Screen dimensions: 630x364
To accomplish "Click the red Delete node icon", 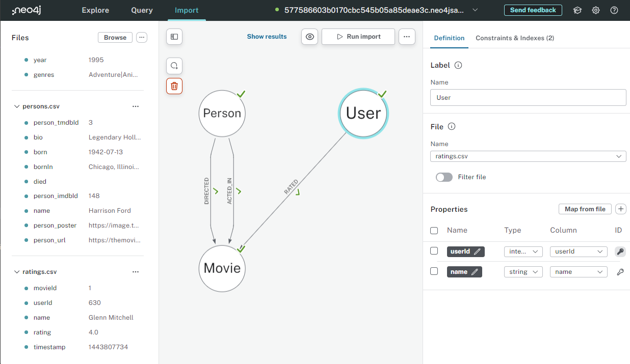I will point(174,86).
